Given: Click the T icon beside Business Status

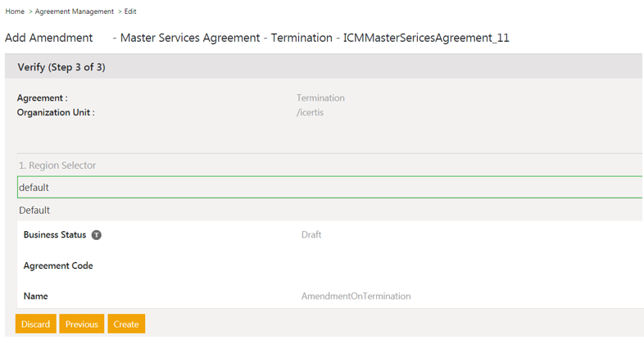Looking at the screenshot, I should point(97,235).
